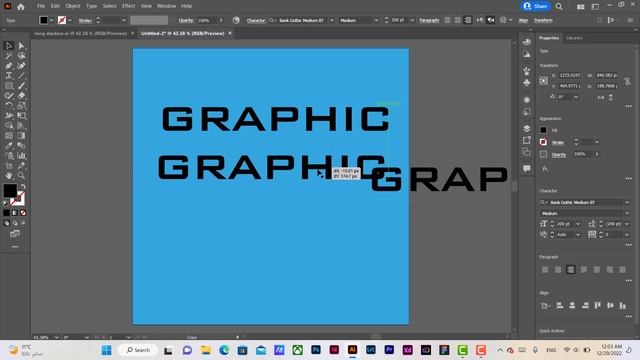Viewport: 640px width, 360px height.
Task: Open the Layers panel icon in dock
Action: point(527,129)
